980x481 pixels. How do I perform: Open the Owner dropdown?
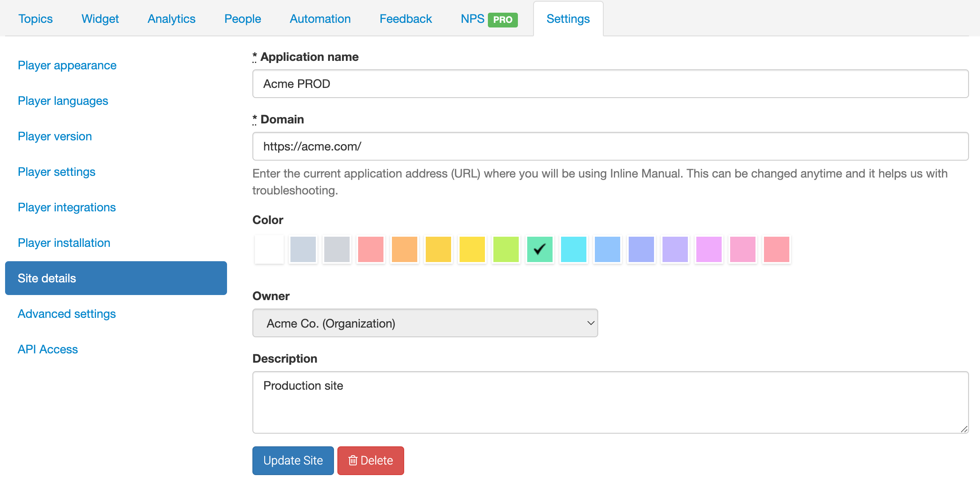[x=425, y=323]
